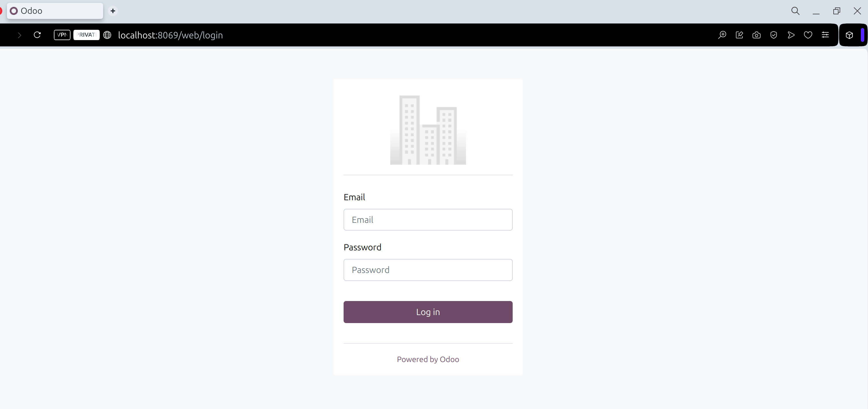Click the tab search magnifier in title bar
This screenshot has width=868, height=409.
(795, 11)
